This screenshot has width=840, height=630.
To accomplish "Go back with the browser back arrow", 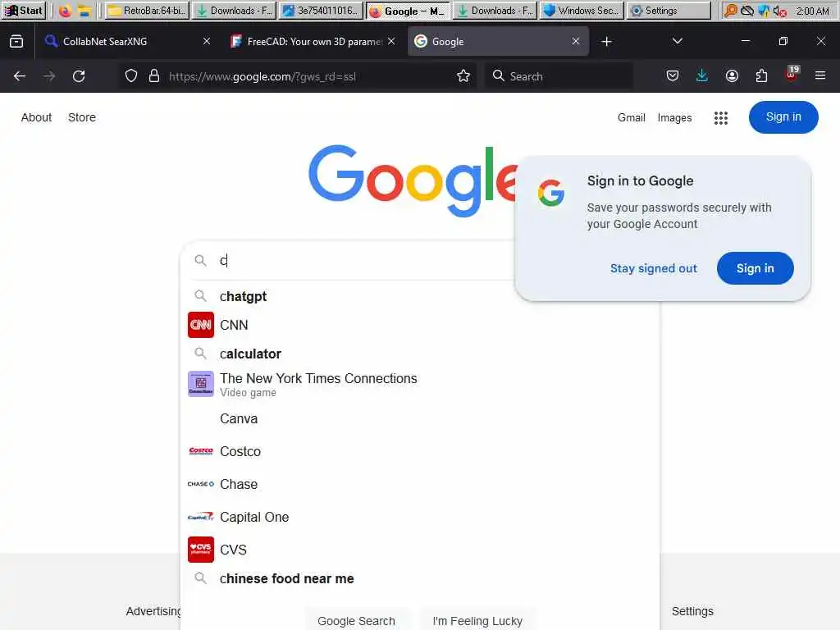I will point(20,76).
